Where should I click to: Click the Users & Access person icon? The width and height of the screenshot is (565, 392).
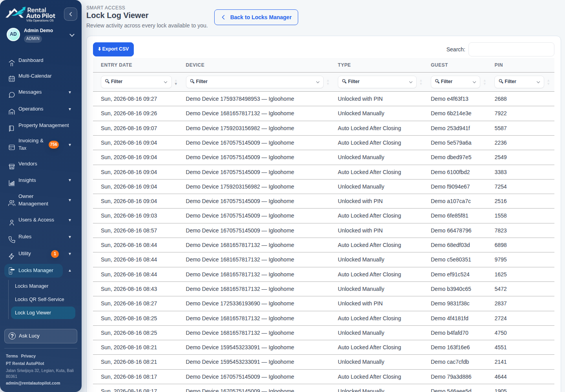(12, 223)
